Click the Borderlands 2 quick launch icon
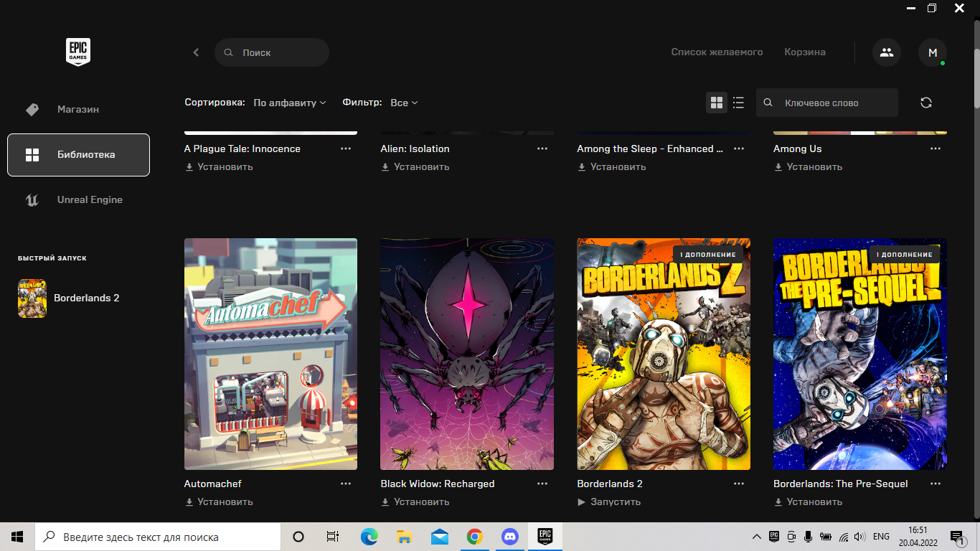 tap(32, 298)
